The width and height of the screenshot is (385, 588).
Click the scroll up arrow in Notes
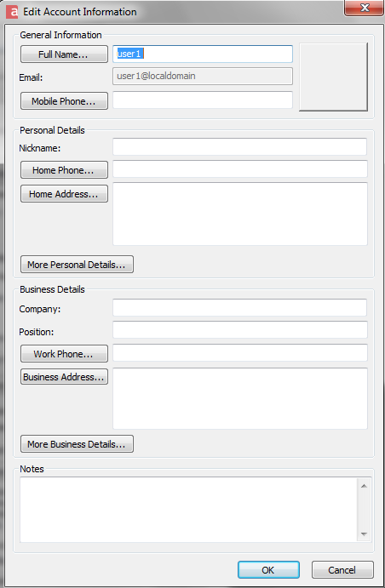click(x=364, y=486)
